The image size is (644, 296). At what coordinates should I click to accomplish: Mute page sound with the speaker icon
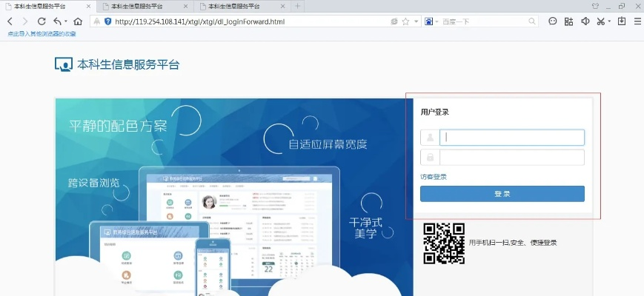click(585, 21)
